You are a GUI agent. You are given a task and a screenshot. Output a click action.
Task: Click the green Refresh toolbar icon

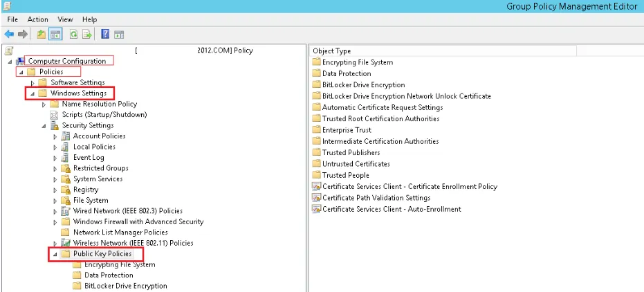point(73,35)
